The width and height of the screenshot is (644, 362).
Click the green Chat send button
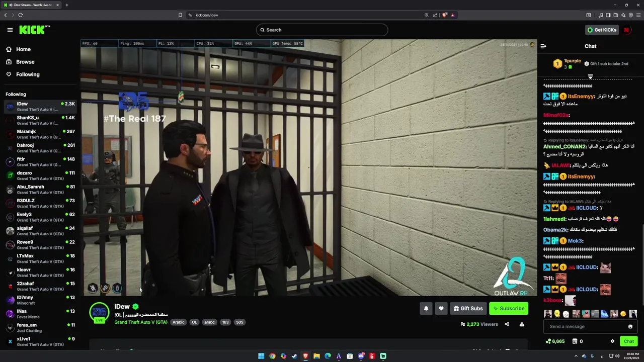pyautogui.click(x=629, y=341)
